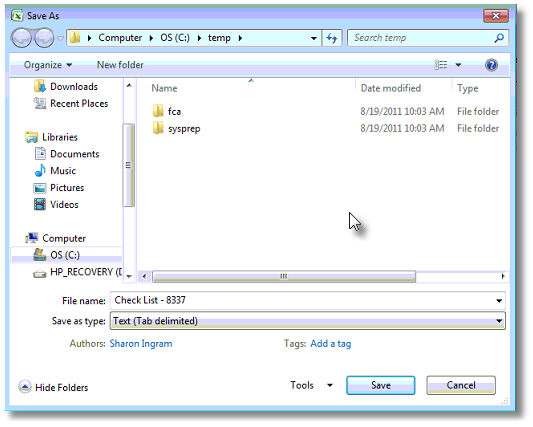
Task: Click the search magnifier icon
Action: tap(499, 38)
